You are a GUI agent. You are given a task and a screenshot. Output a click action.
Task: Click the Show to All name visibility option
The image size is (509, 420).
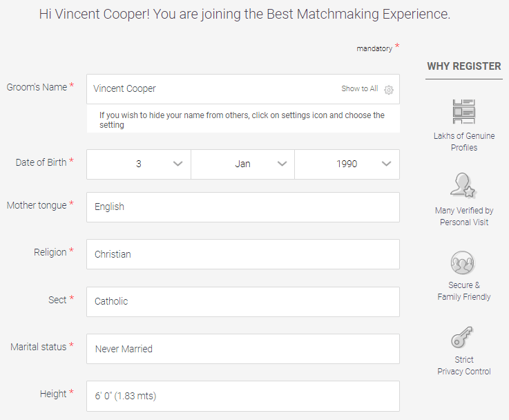[359, 88]
